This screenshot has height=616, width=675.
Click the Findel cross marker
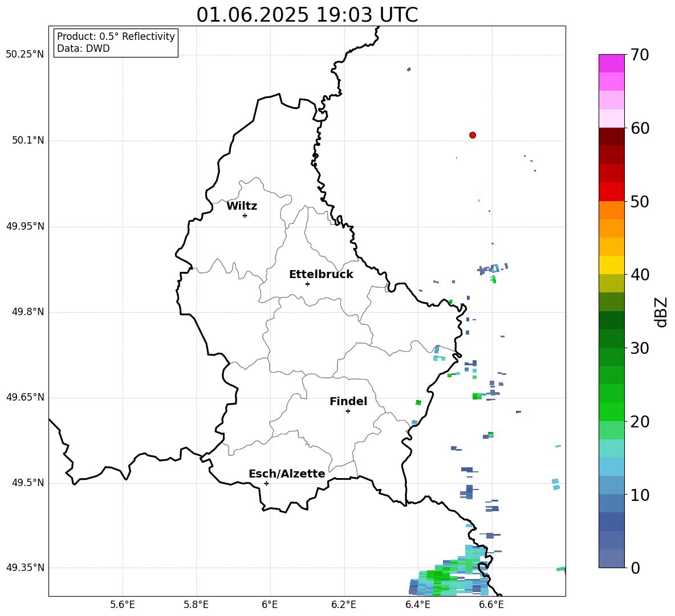point(348,411)
